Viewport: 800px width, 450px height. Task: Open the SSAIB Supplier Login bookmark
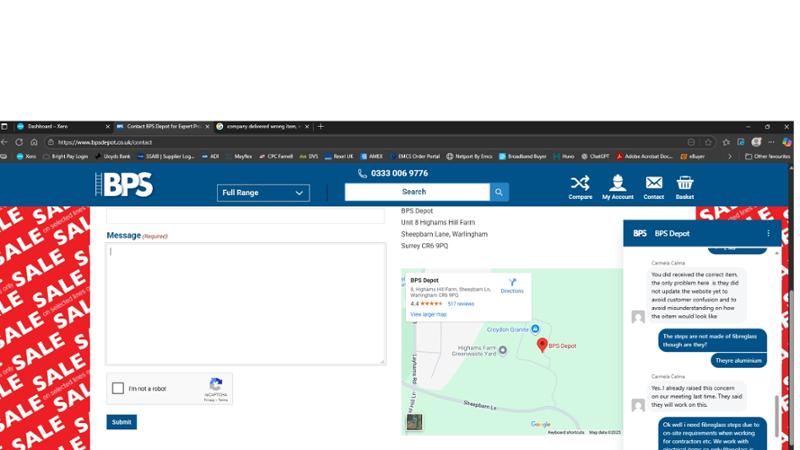pyautogui.click(x=166, y=157)
